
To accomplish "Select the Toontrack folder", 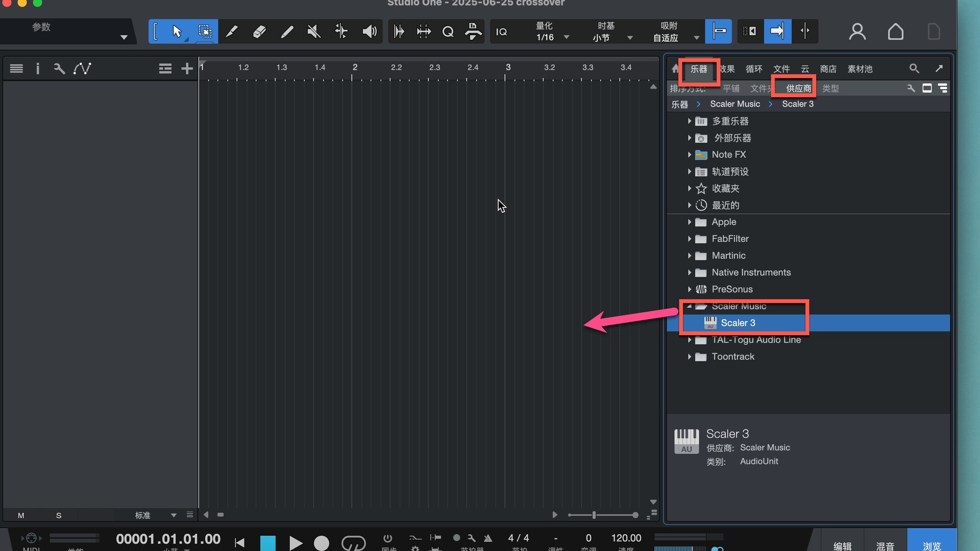I will point(733,357).
